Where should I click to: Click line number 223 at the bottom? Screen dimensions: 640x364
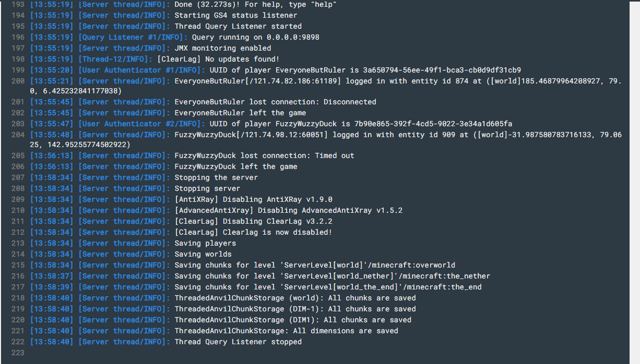(17, 353)
